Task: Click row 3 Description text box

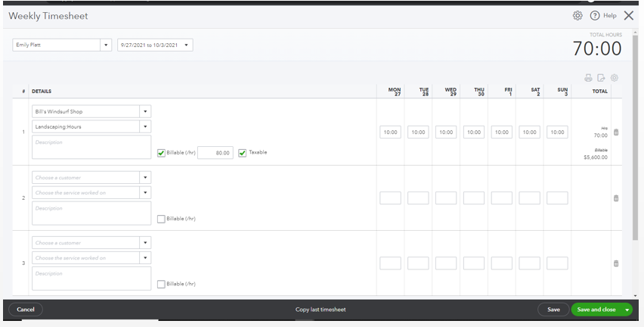Action: pos(91,279)
